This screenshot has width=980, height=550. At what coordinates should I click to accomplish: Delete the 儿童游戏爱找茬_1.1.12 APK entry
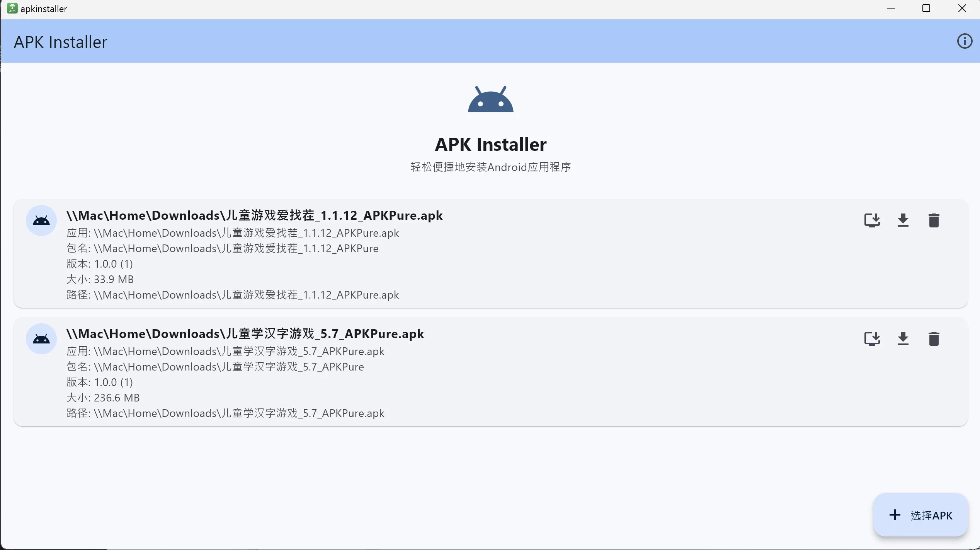point(934,220)
